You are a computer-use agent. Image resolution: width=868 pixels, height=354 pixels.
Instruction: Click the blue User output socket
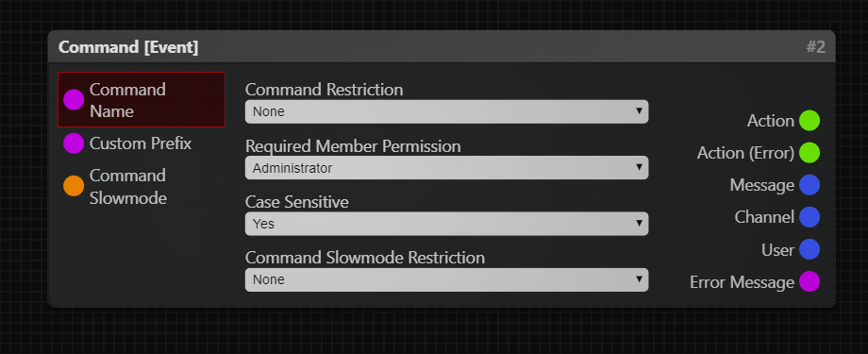[x=810, y=249]
